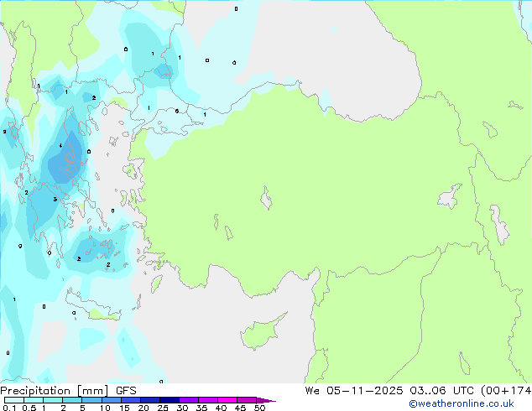
Task: Select the legend swatch between 35 and 40
Action: (x=208, y=400)
